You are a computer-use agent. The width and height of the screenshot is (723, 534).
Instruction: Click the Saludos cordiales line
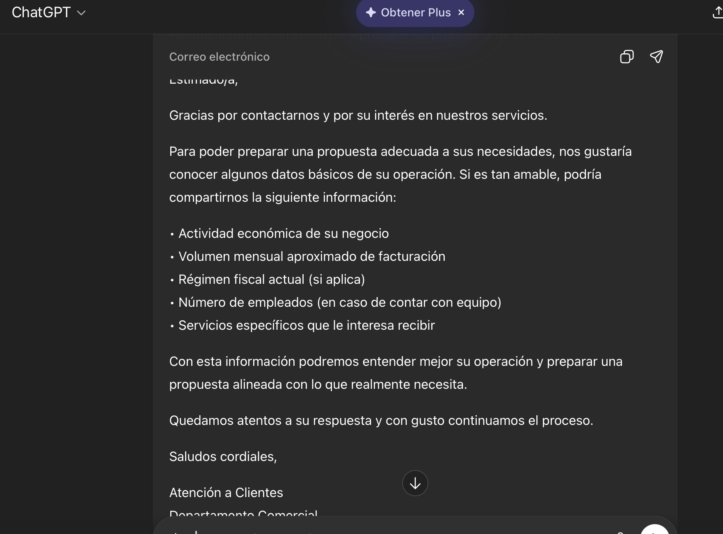[223, 457]
